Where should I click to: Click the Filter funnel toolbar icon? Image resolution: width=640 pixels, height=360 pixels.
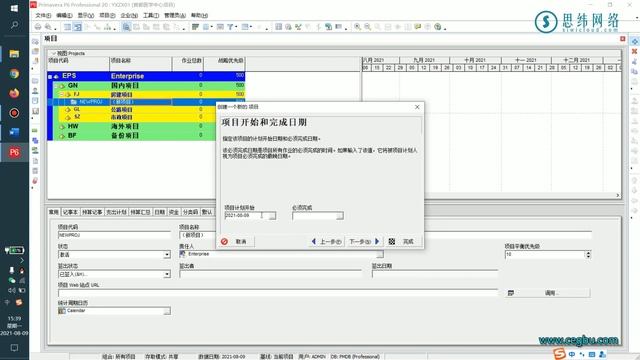pyautogui.click(x=231, y=27)
